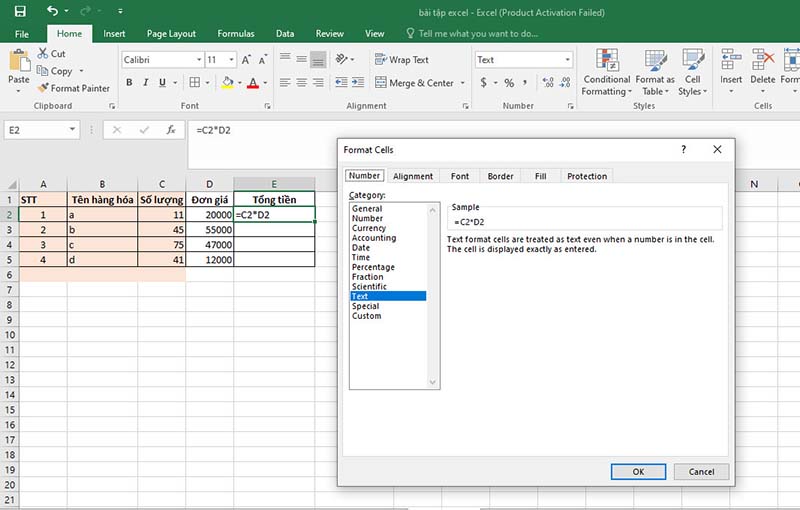The width and height of the screenshot is (800, 510).
Task: Open the number format dropdown showing Text
Action: coord(567,60)
